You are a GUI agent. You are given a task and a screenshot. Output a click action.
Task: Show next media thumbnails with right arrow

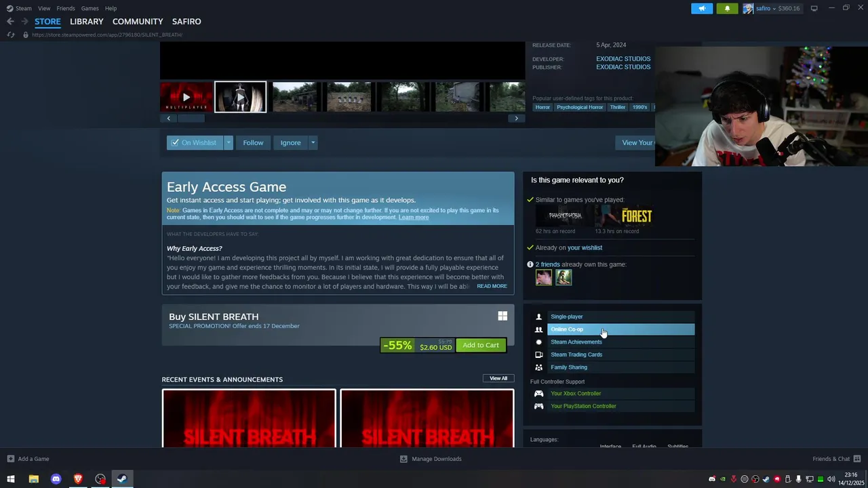pyautogui.click(x=516, y=118)
